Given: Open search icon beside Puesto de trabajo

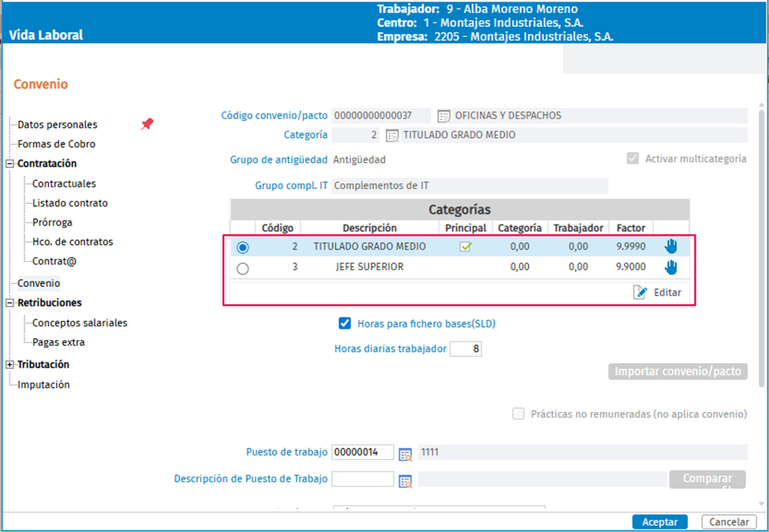Looking at the screenshot, I should pyautogui.click(x=405, y=455).
